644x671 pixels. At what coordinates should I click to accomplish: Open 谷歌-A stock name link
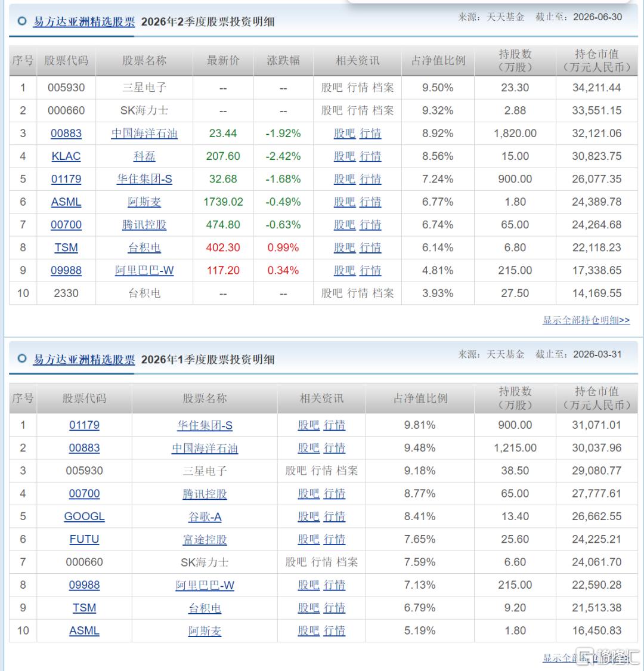205,517
